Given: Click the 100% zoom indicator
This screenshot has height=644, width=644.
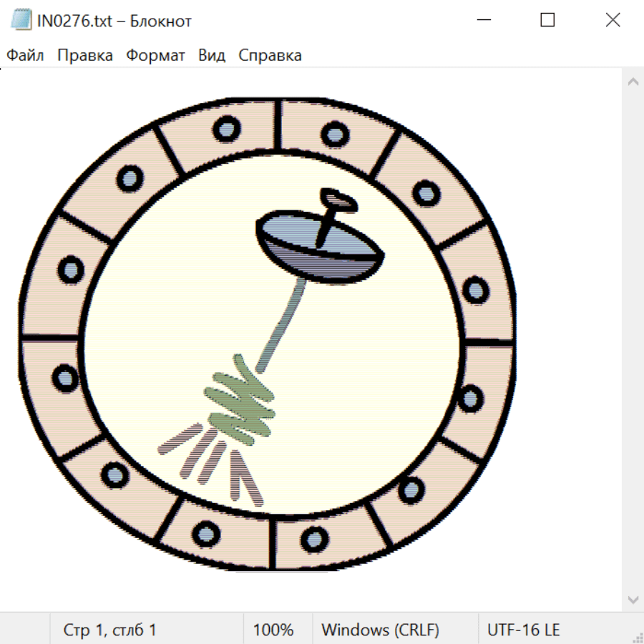Looking at the screenshot, I should (x=273, y=630).
